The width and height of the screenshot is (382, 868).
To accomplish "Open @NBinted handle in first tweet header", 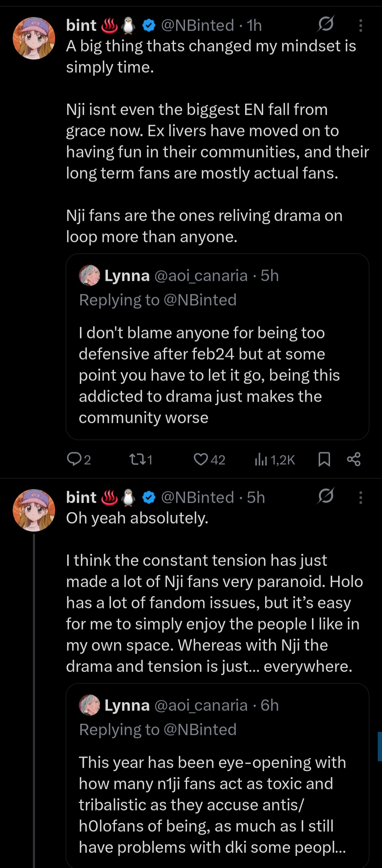I will pos(197,25).
